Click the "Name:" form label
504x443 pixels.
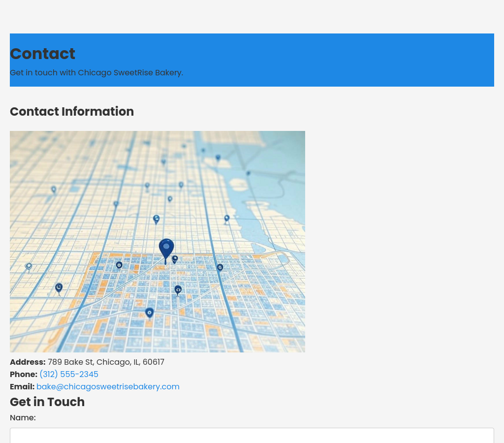point(23,418)
